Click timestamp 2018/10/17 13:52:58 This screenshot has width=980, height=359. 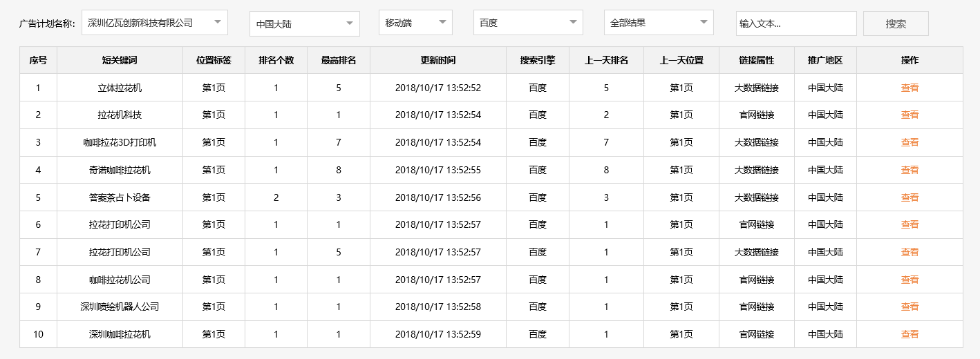(x=438, y=307)
